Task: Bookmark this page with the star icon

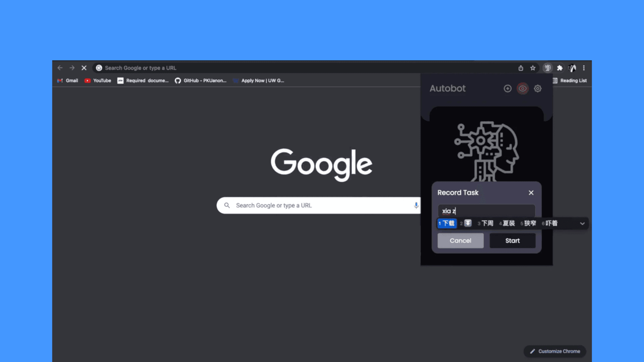Action: point(533,68)
